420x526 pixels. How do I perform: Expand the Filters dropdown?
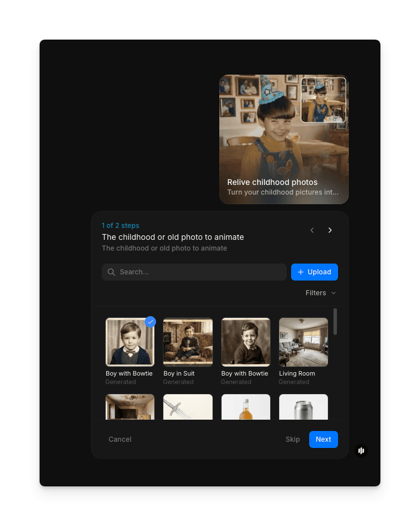320,293
